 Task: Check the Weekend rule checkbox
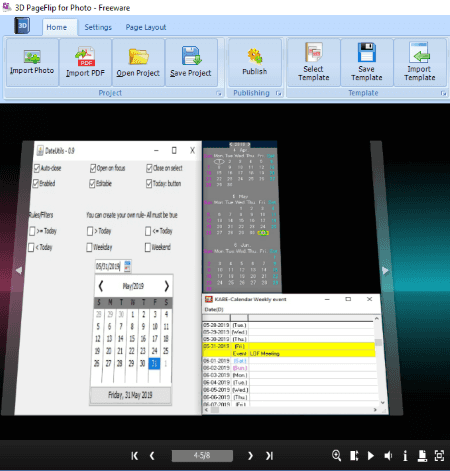tap(148, 247)
